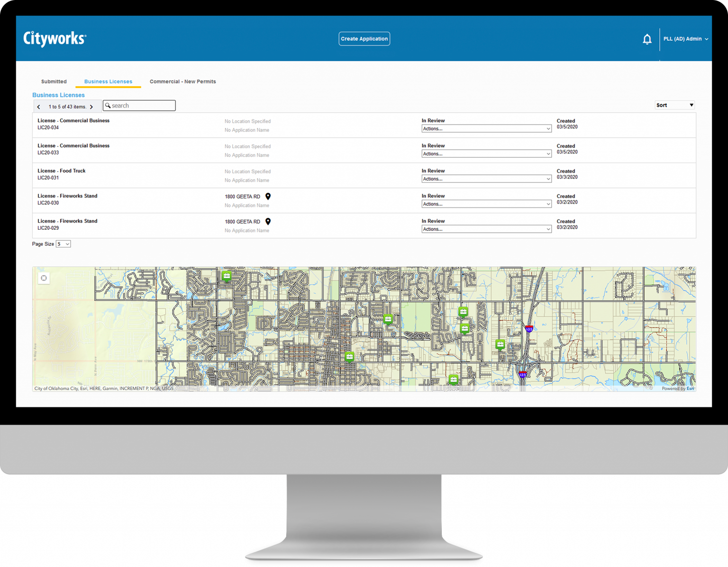This screenshot has height=567, width=728.
Task: Open License - Food Truck LIC20-031 entry
Action: 62,171
